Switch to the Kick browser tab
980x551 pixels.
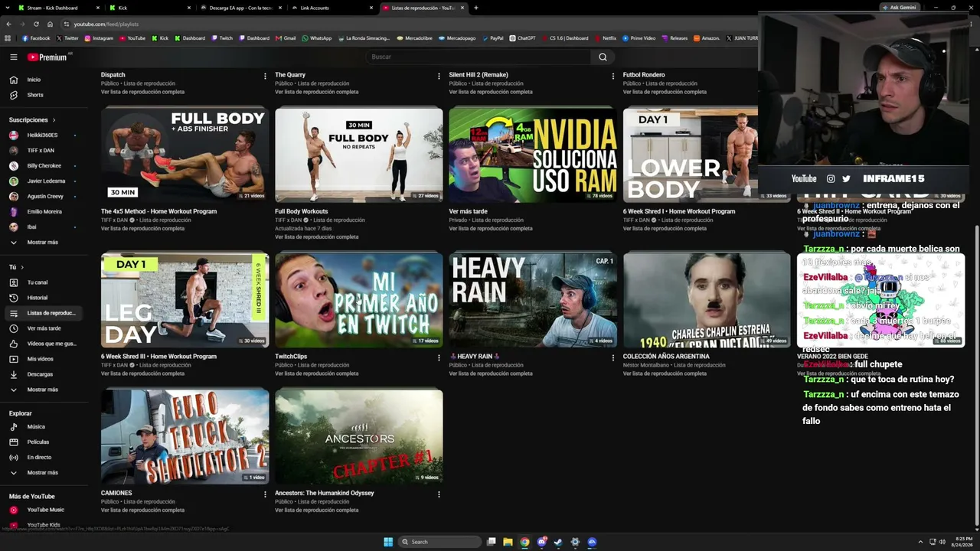point(149,8)
